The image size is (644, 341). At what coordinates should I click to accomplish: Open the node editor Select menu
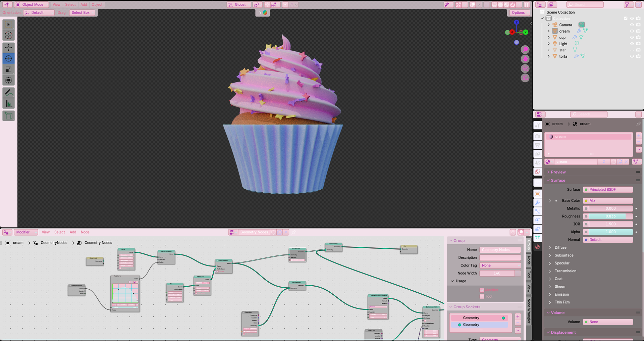pos(60,232)
